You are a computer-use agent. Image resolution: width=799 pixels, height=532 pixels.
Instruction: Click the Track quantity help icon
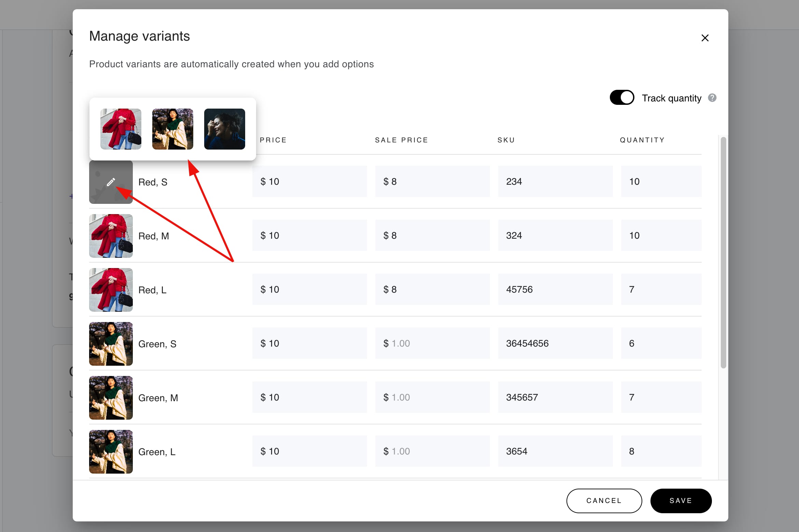point(712,98)
